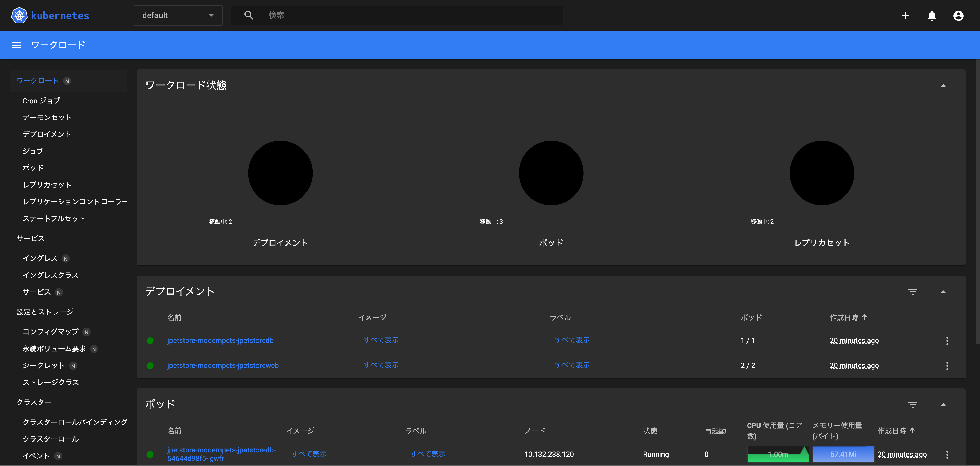Show all images via すべて表示 for jpetstoredb

[x=381, y=340]
